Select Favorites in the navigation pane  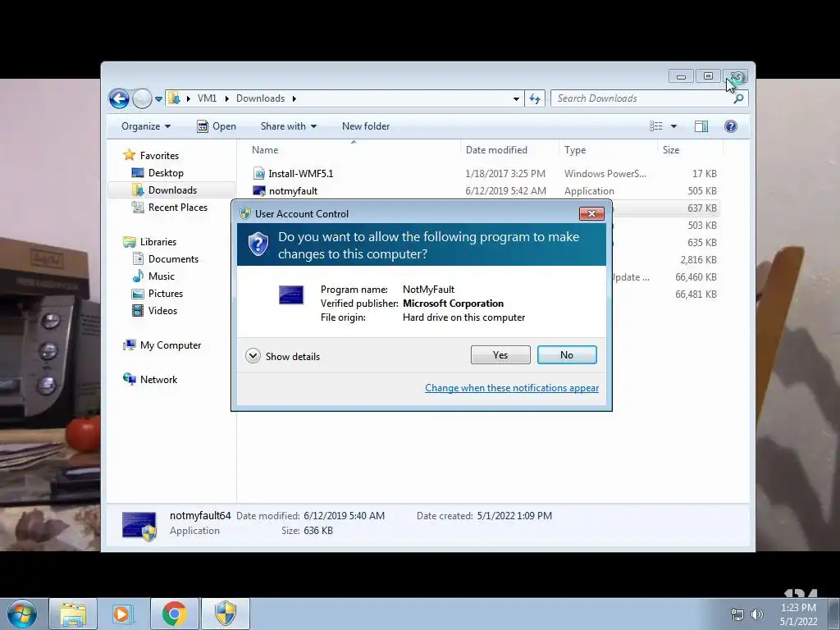click(159, 155)
